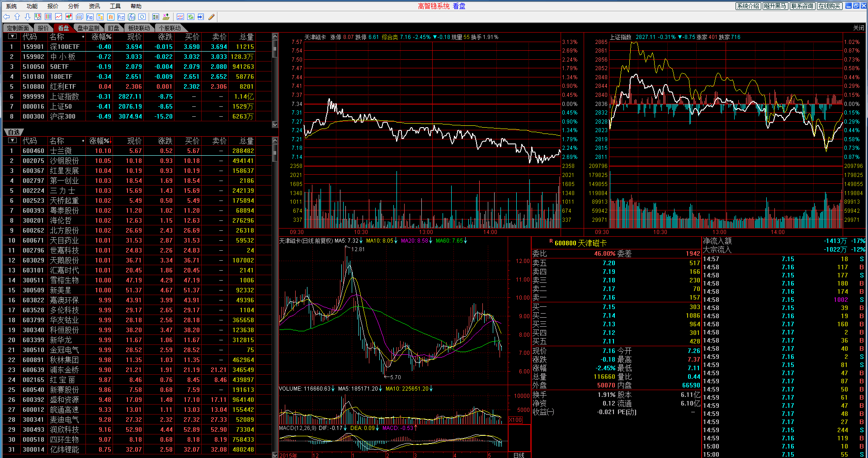The image size is (868, 458).
Task: Open the bulleted list options icon
Action: pyautogui.click(x=156, y=17)
